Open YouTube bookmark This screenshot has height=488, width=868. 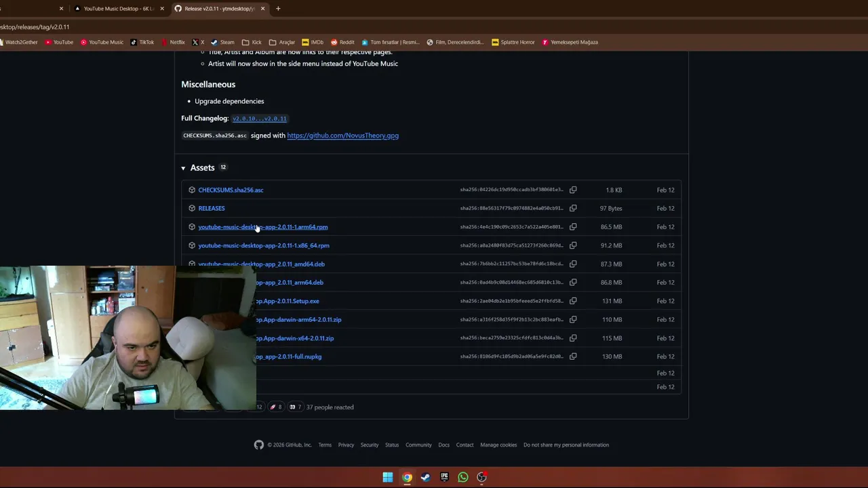coord(59,42)
